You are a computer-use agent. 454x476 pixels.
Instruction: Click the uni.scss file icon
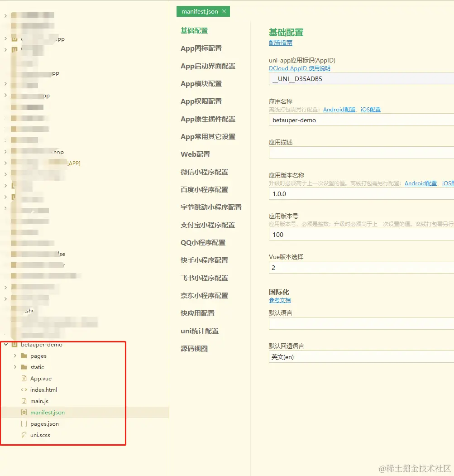pyautogui.click(x=24, y=435)
